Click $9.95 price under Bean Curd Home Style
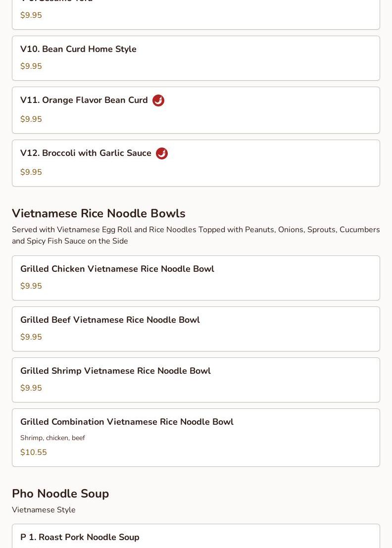Viewport: 392px width, 548px height. pos(31,66)
